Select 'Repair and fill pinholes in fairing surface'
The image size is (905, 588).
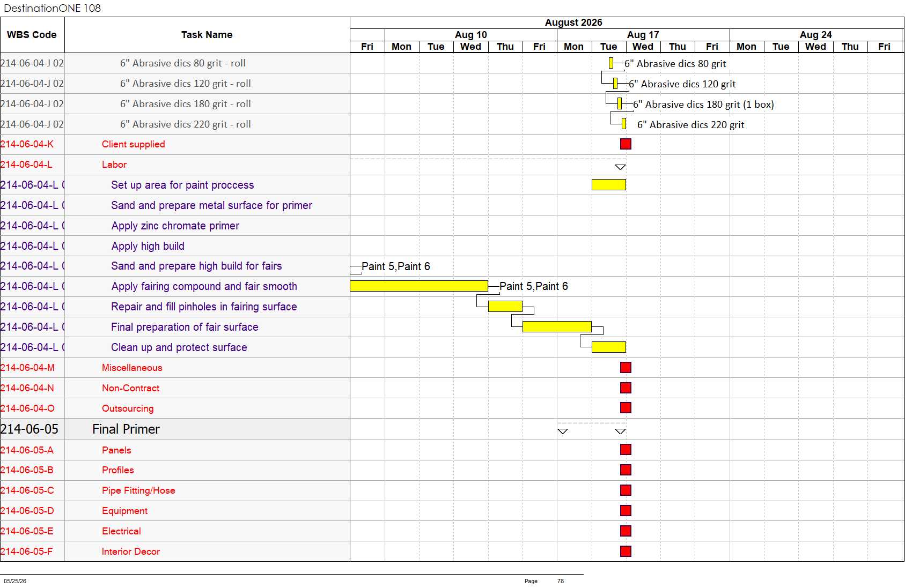coord(204,307)
